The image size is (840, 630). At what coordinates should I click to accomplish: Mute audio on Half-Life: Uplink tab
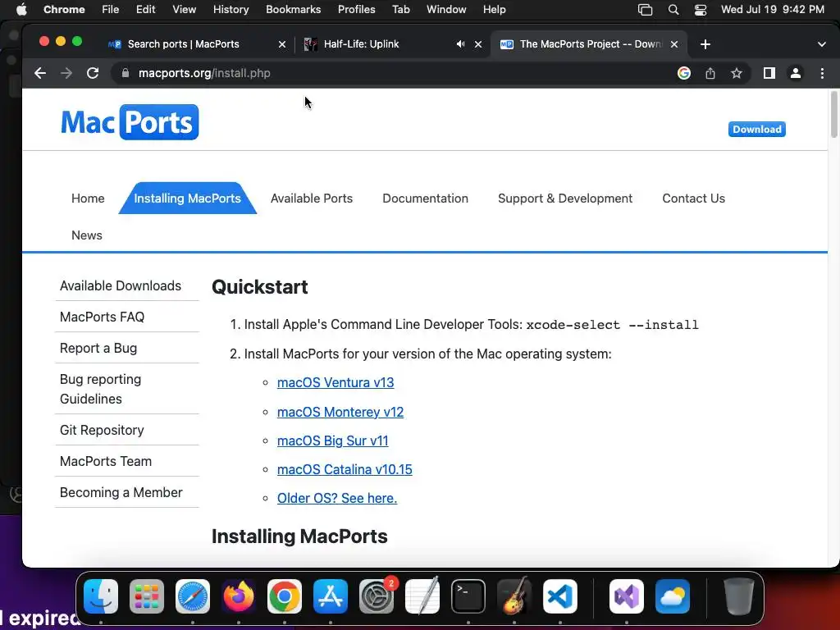pyautogui.click(x=460, y=44)
